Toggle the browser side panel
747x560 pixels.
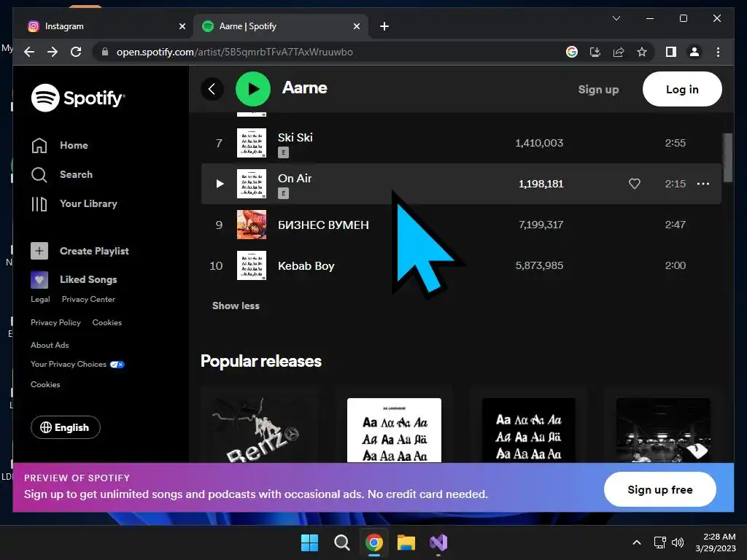671,52
